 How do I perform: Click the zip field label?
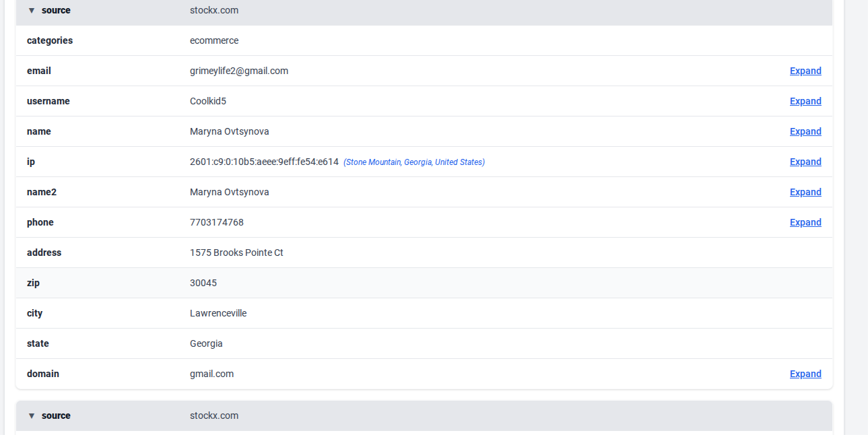tap(33, 283)
